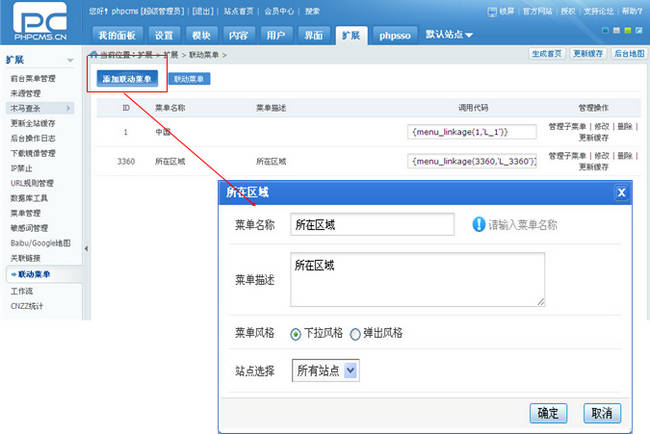Click the home icon before 当前位置
Screen dimensions: 650x434
tap(95, 52)
